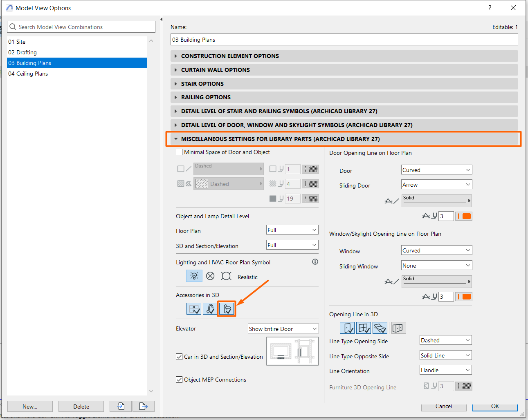Viewport: 528px width, 420px height.
Task: Open Sliding Window None dropdown
Action: coord(437,266)
